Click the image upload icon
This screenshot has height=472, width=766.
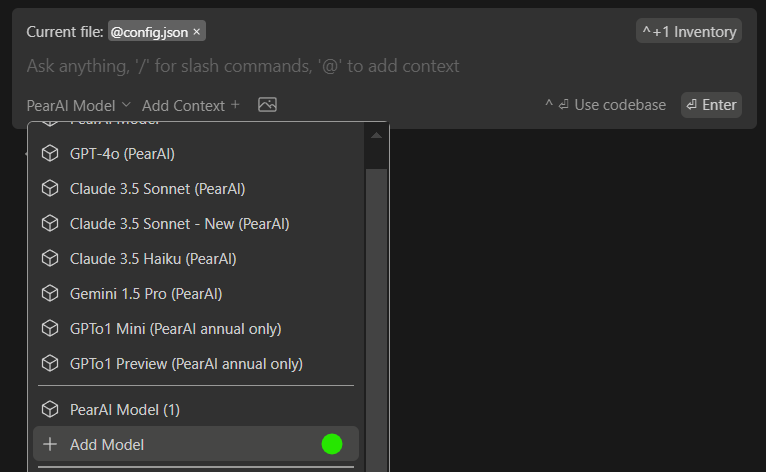click(267, 105)
